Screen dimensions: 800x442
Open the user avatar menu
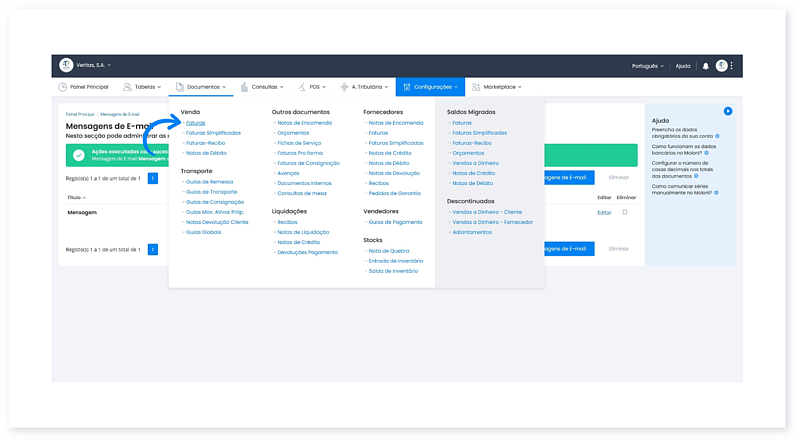click(721, 66)
